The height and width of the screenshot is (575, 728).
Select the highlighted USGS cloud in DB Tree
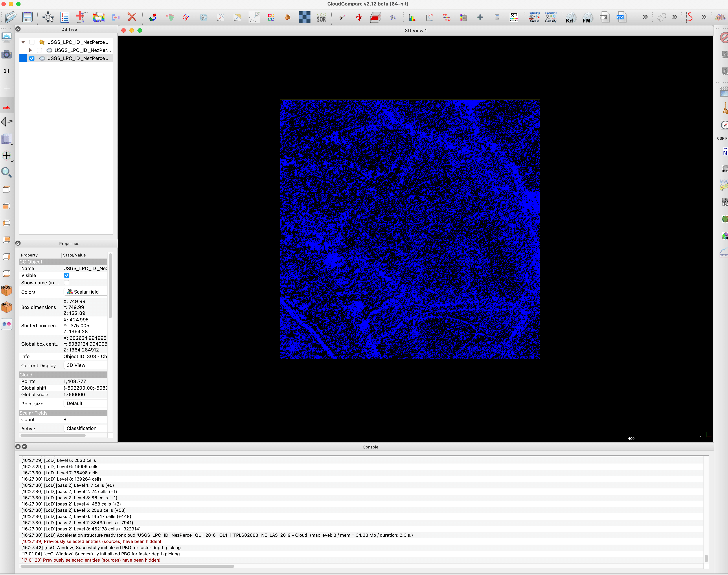click(x=77, y=58)
